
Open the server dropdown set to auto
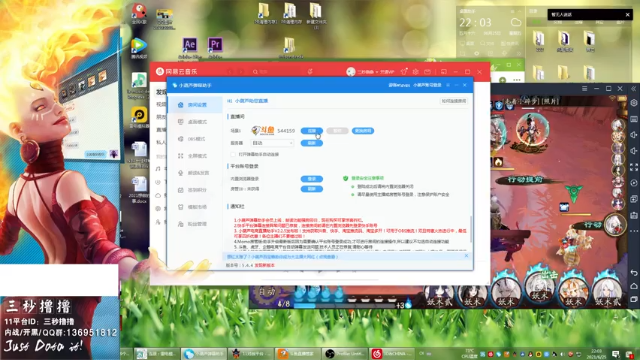pos(272,143)
